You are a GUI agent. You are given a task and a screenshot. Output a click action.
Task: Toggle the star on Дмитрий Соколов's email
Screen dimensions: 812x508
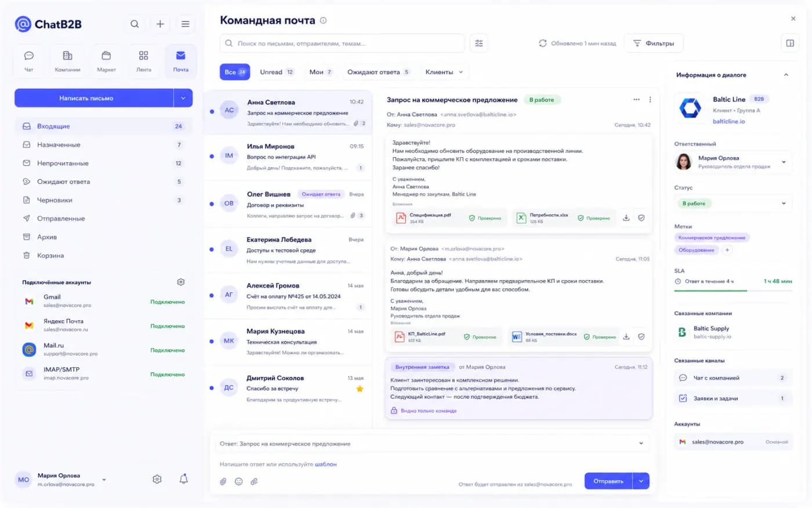pyautogui.click(x=360, y=389)
